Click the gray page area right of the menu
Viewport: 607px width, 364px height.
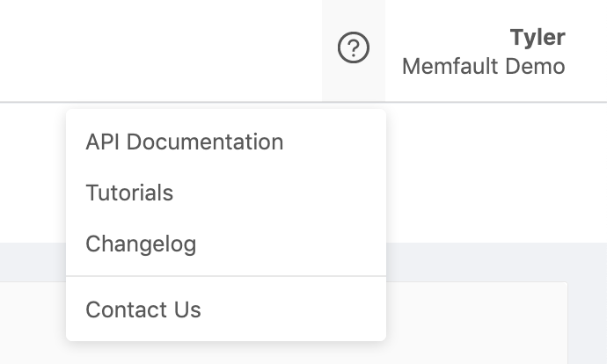[x=493, y=262]
